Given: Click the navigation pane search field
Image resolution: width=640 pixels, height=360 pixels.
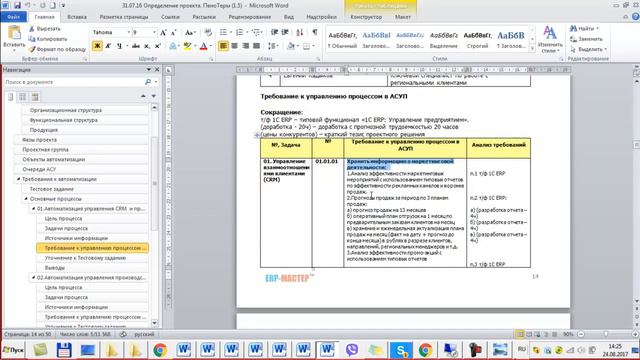Looking at the screenshot, I should point(73,82).
